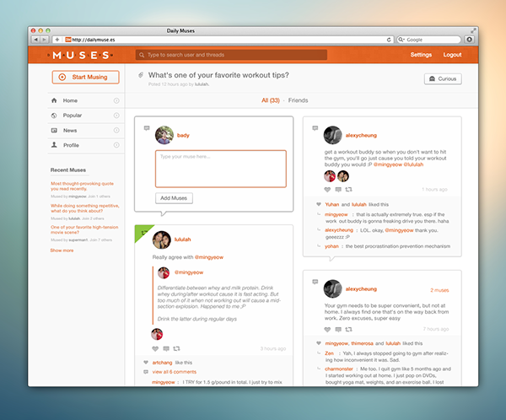Expand the Profile item's circle arrow
Image resolution: width=506 pixels, height=420 pixels.
(116, 145)
